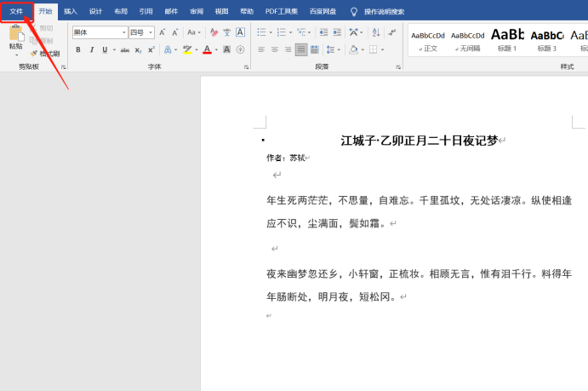
Task: Open the 百度网盘 tab
Action: coord(323,12)
